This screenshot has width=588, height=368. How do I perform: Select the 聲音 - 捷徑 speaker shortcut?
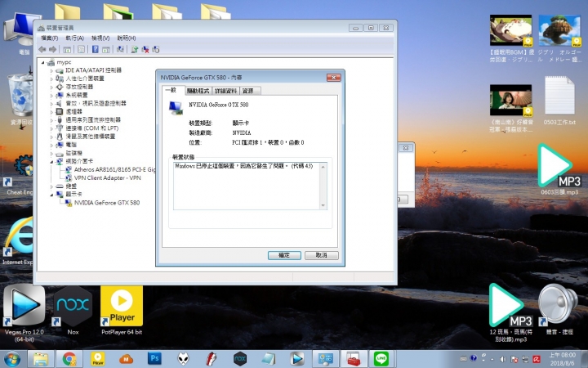tap(559, 309)
